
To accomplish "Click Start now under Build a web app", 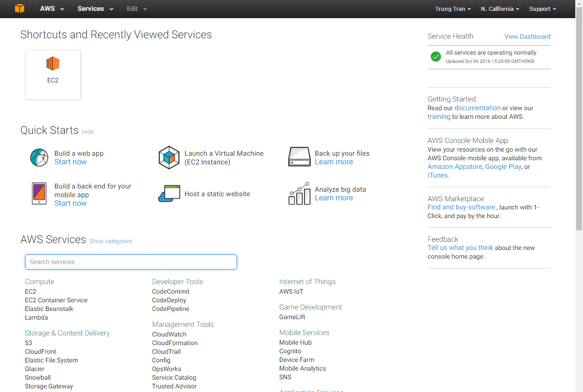I will click(x=71, y=162).
